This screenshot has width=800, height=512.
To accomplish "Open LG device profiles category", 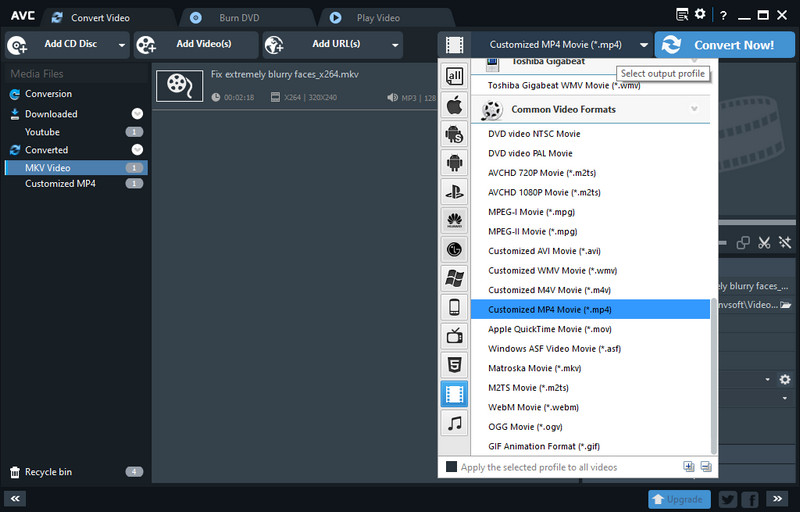I will [454, 249].
